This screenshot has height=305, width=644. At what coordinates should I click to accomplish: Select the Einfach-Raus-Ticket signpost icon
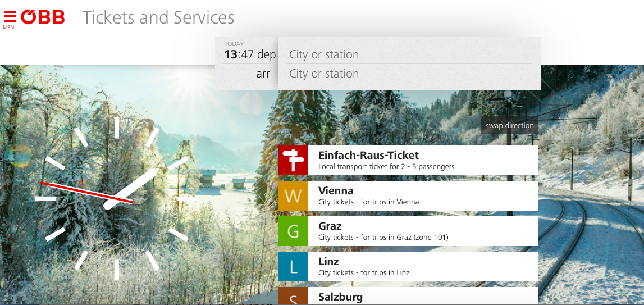coord(293,161)
